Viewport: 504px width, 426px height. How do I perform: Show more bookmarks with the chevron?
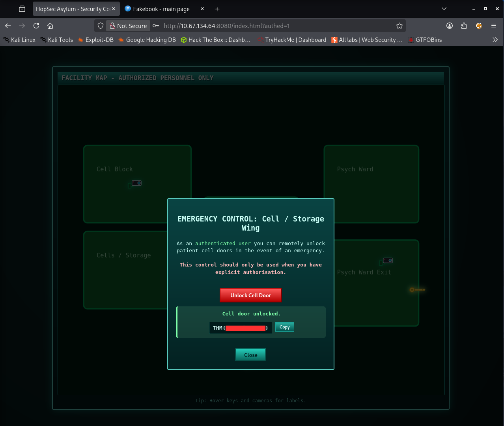click(495, 40)
